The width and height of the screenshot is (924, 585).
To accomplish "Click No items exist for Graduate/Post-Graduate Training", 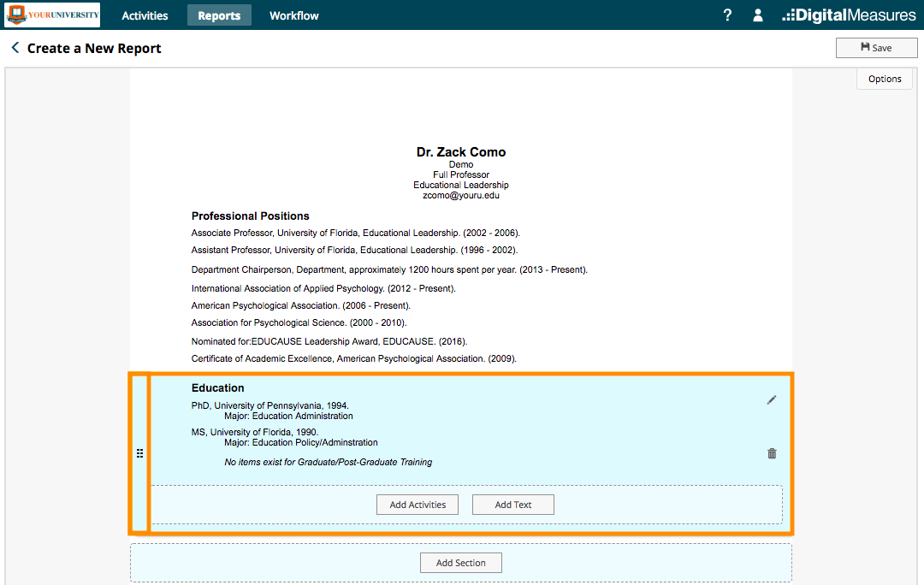I will coord(328,463).
